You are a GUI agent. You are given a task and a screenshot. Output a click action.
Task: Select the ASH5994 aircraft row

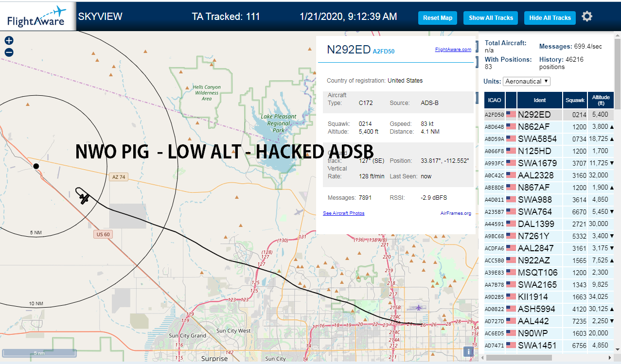click(550, 309)
